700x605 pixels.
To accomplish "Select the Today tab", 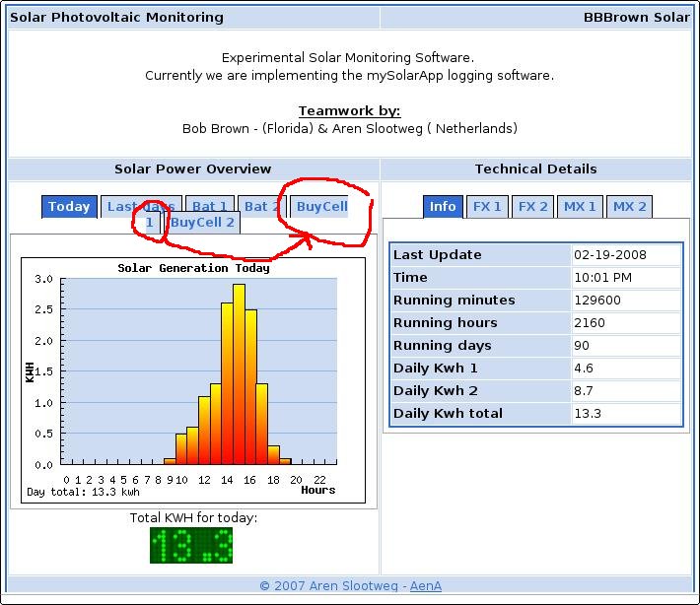I will click(69, 207).
